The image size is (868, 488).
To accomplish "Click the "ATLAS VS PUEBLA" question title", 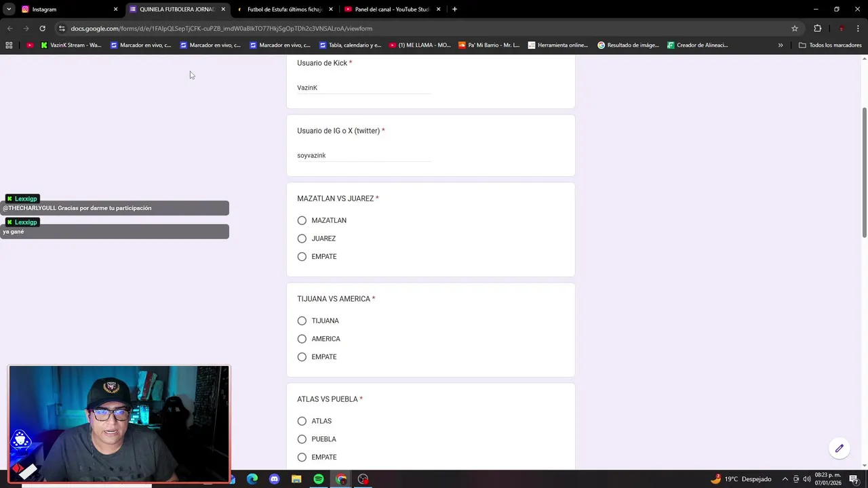I will (x=328, y=399).
